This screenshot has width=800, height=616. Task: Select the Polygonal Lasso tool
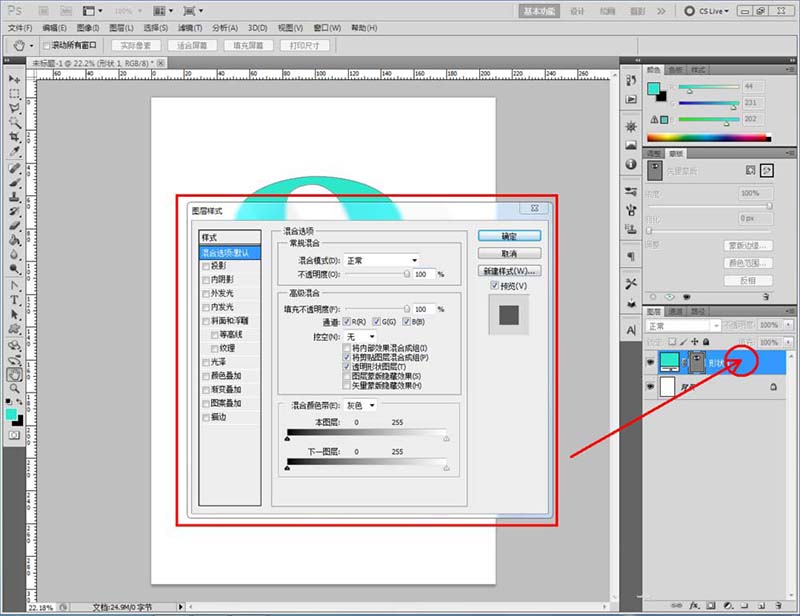tap(14, 108)
